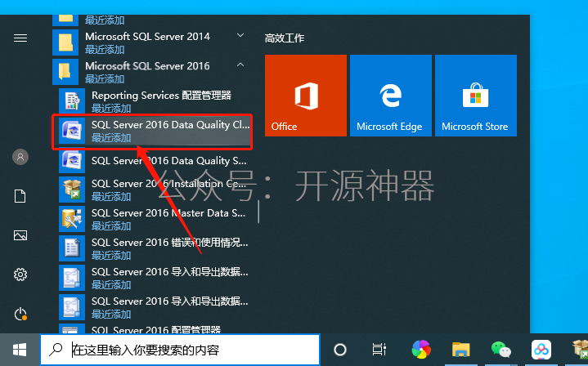Open Settings gear in Start sidebar
The height and width of the screenshot is (366, 588).
(20, 274)
